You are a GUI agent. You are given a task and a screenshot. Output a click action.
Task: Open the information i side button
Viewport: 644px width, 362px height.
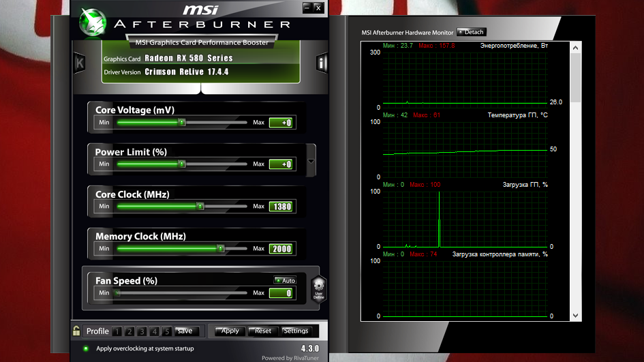[x=321, y=63]
